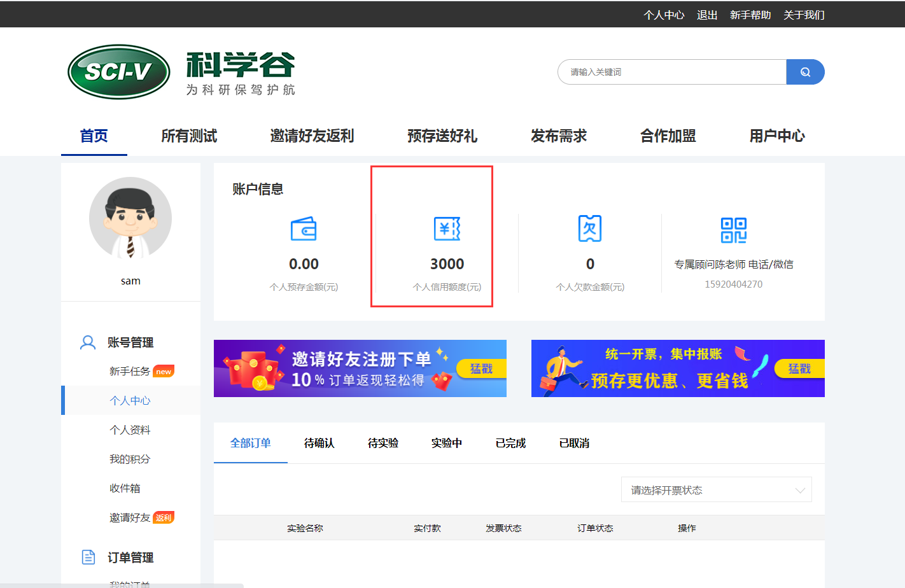Click the invite friends promotional banner
Screen dimensions: 905x588
click(x=344, y=368)
